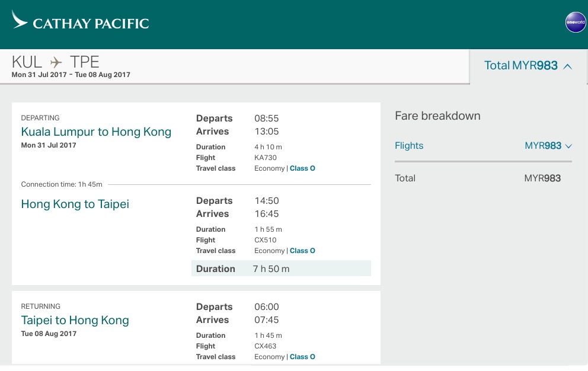Click the arrival time 07:45
This screenshot has width=588, height=371.
click(x=267, y=320)
